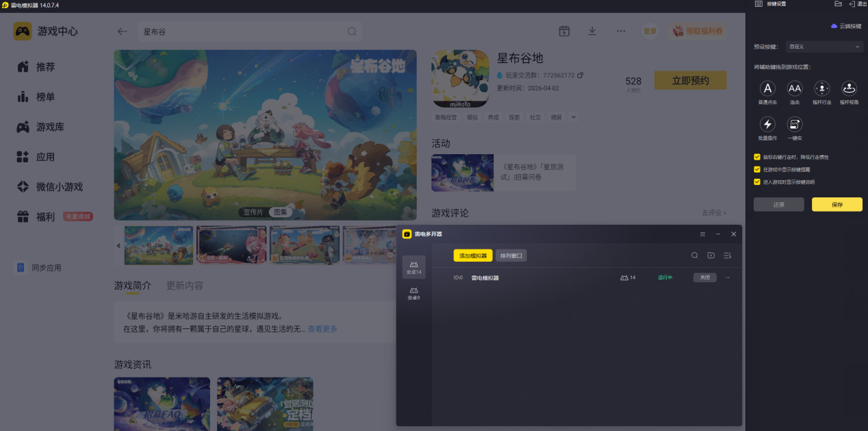
Task: Click the 星布谷地 game app icon
Action: coord(460,79)
